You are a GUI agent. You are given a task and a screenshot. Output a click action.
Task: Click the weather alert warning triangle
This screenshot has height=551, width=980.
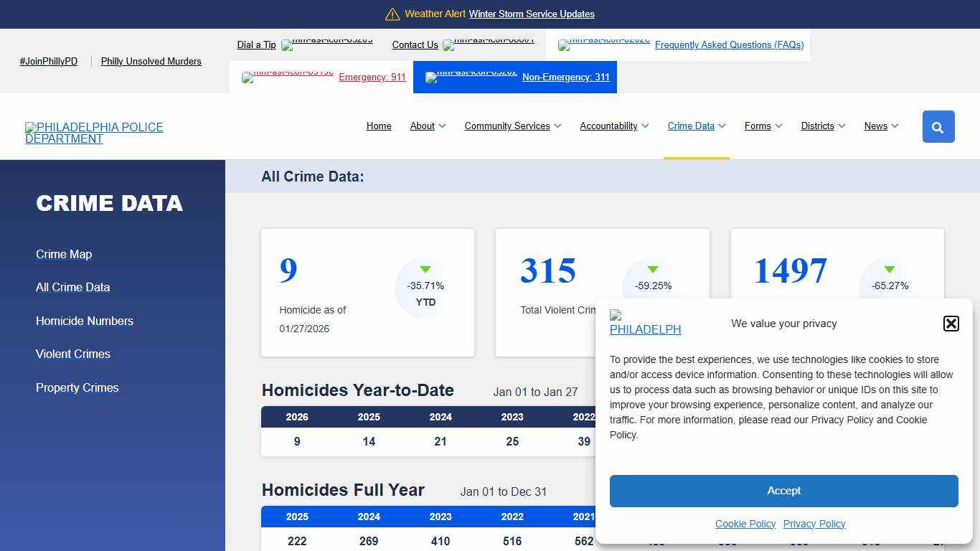click(x=392, y=14)
